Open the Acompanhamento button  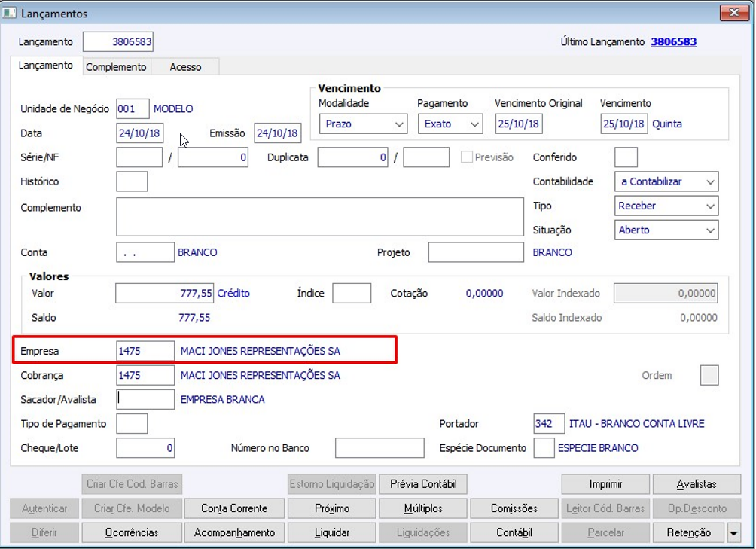234,533
